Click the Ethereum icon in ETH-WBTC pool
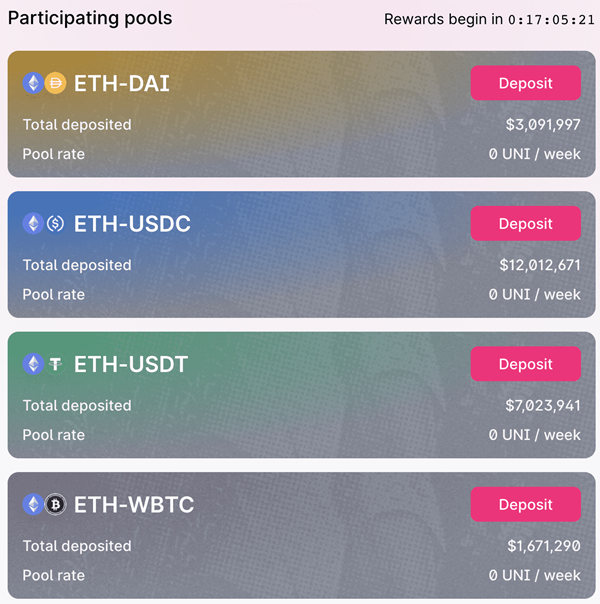This screenshot has width=600, height=604. pos(33,504)
